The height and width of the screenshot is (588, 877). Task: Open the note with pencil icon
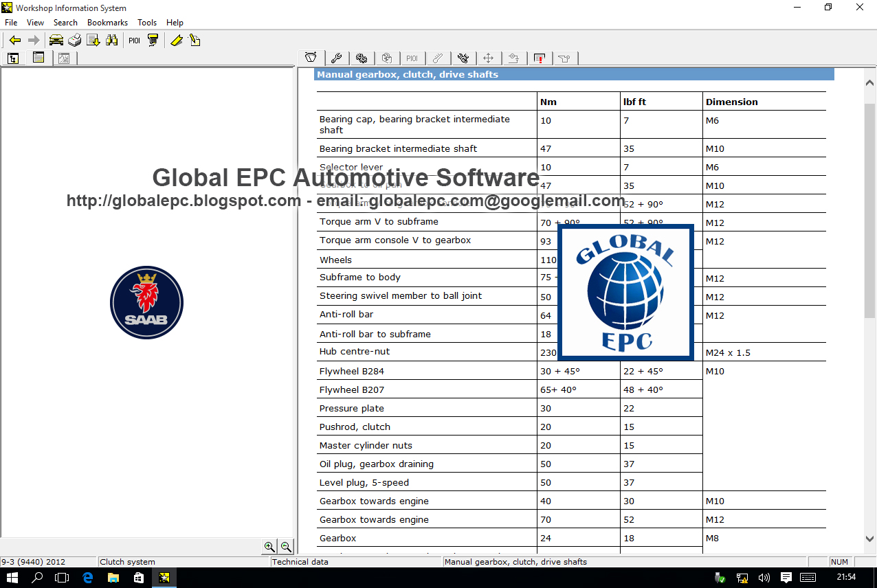point(195,41)
